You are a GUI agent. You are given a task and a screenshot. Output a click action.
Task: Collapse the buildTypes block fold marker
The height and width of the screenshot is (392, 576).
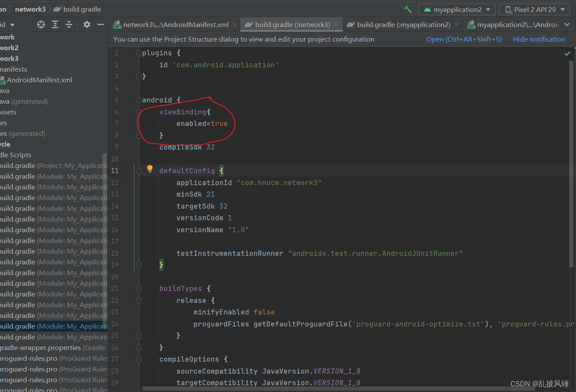pos(139,289)
